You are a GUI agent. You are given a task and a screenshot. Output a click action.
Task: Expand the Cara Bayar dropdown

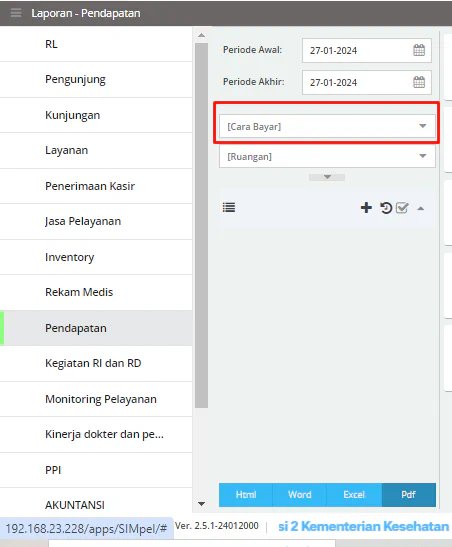(327, 126)
